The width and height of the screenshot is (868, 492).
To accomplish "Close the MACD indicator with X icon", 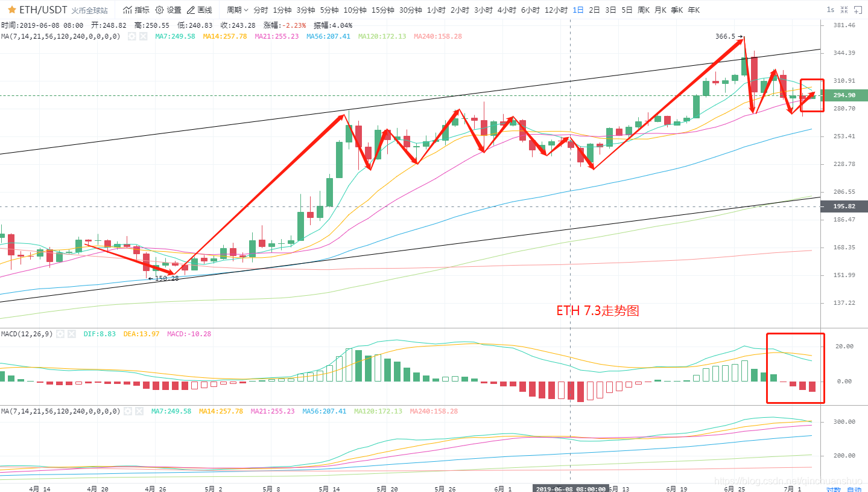I will [71, 333].
